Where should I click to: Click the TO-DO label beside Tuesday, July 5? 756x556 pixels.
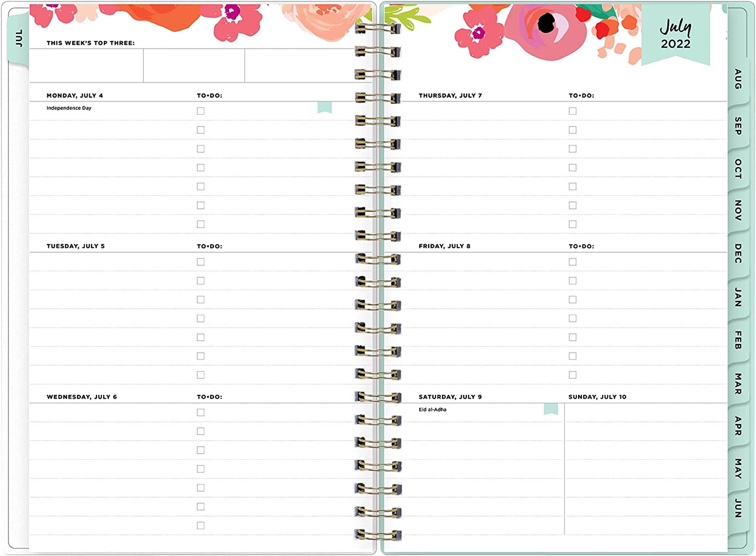click(209, 246)
